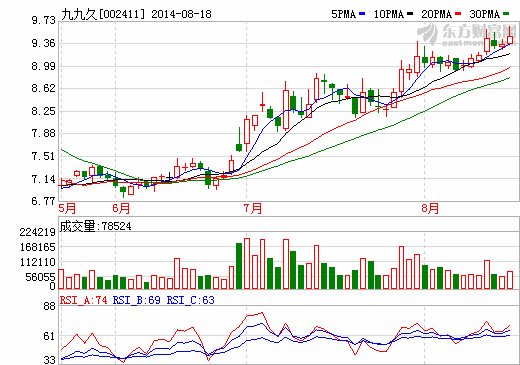The width and height of the screenshot is (520, 365).
Task: Click the 56055 volume axis value
Action: click(x=40, y=277)
